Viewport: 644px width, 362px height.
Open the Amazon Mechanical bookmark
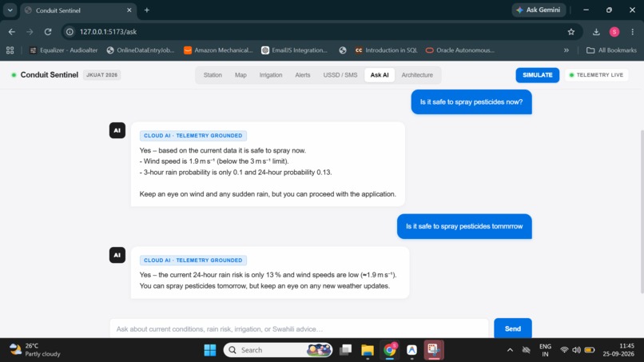[x=218, y=50]
